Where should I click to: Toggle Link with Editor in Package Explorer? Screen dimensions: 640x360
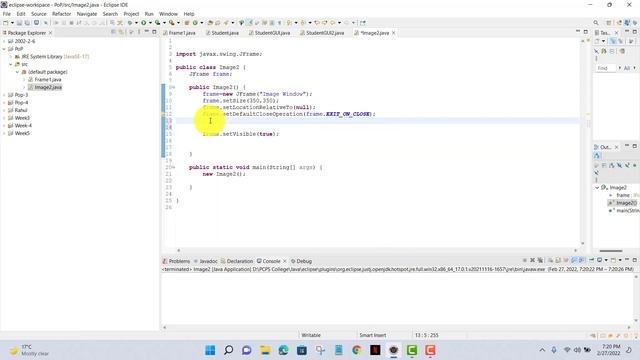(x=121, y=32)
